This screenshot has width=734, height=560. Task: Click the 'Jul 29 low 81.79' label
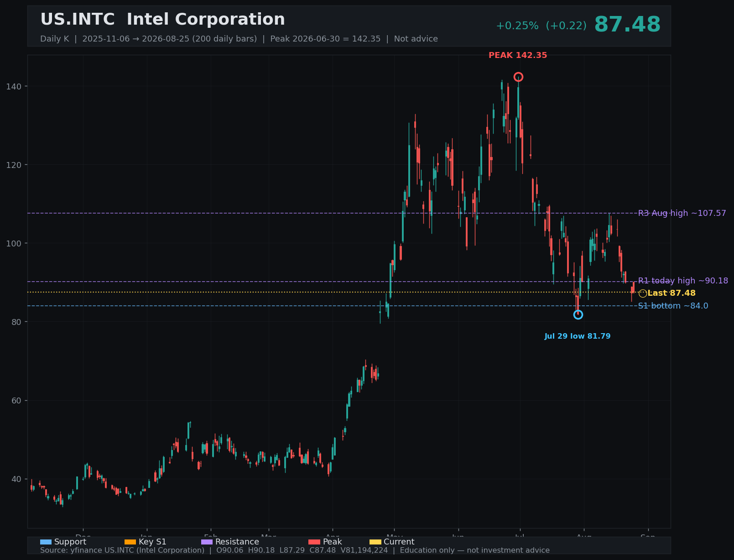click(x=578, y=336)
